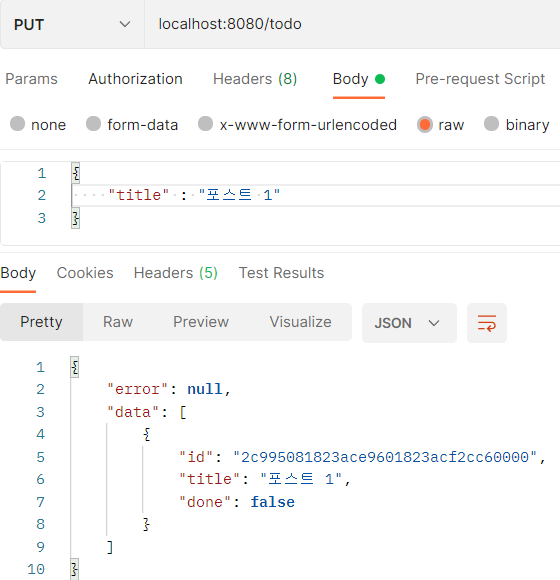Click the inner opening brace on response line 4
This screenshot has height=580, width=560.
point(147,434)
